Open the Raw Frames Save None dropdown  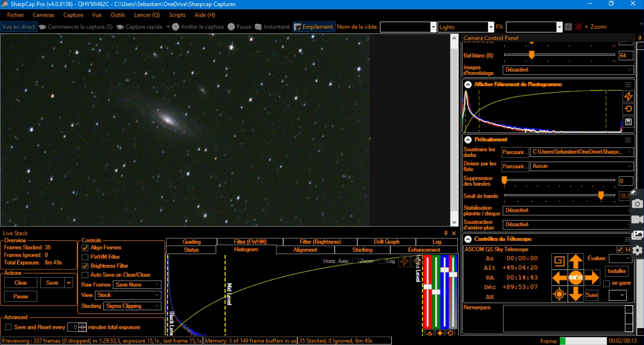(x=137, y=285)
